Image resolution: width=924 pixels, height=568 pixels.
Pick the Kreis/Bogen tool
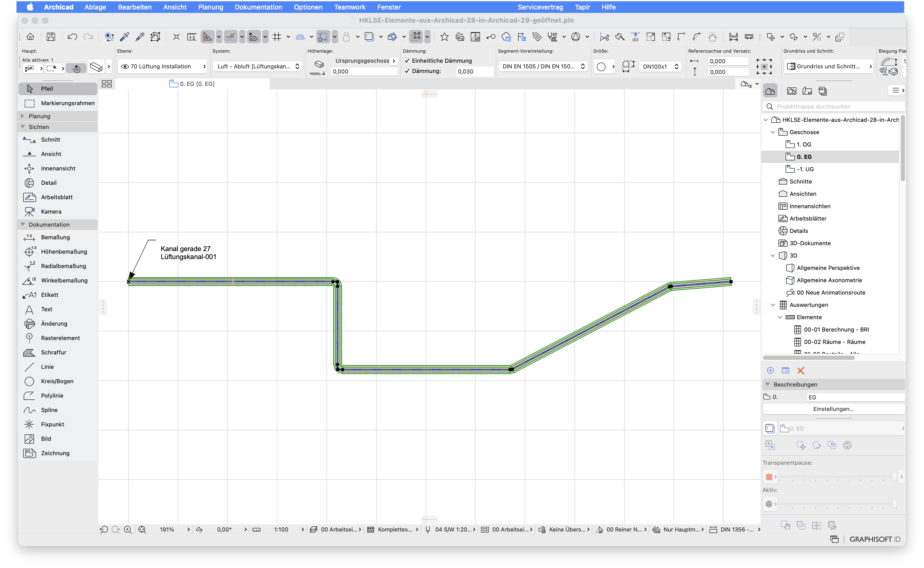[x=58, y=381]
